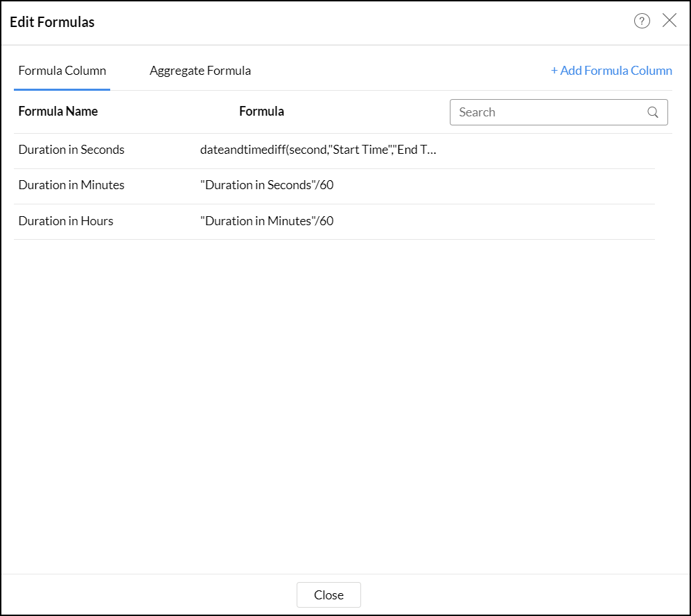The height and width of the screenshot is (616, 691).
Task: Select the Duration in Seconds formula name
Action: pyautogui.click(x=71, y=150)
